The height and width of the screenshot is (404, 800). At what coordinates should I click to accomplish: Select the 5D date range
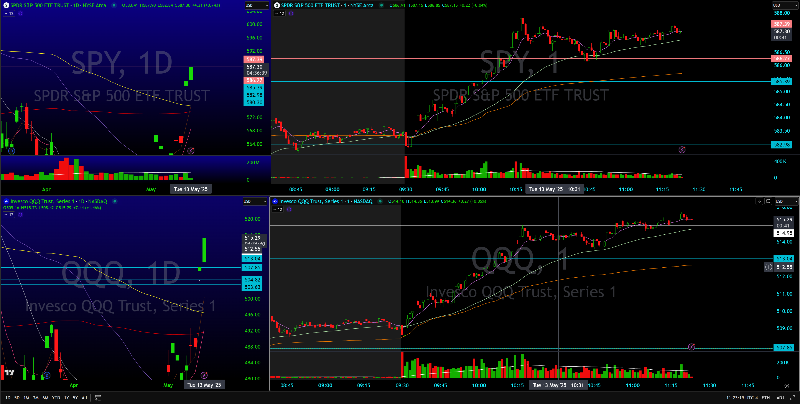[x=17, y=397]
